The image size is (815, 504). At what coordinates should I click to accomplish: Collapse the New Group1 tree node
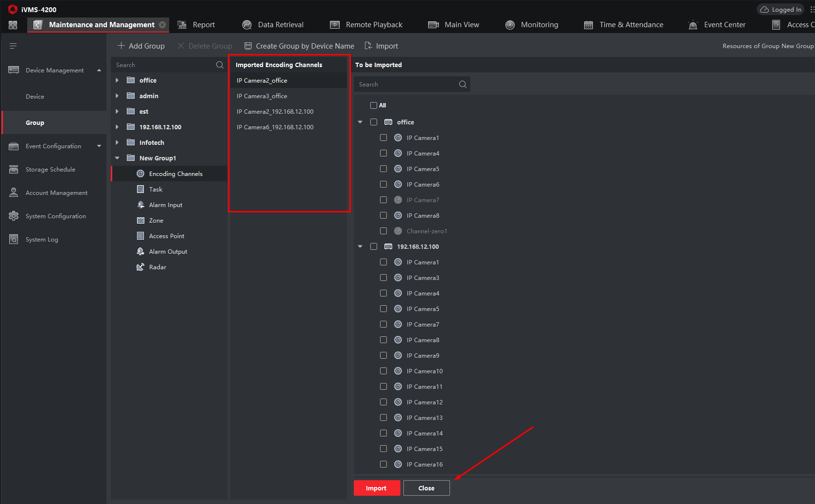click(x=117, y=158)
